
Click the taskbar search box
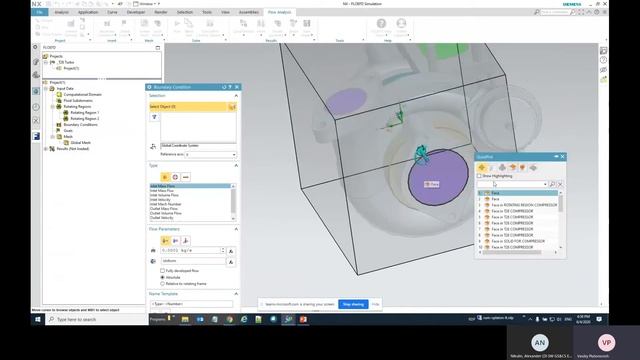97,320
